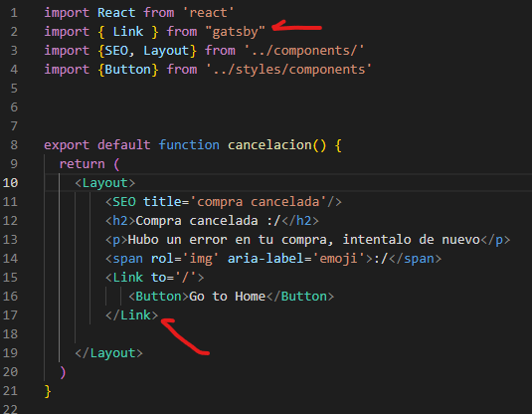Click the return keyword on line 9
The height and width of the screenshot is (414, 532).
pos(83,164)
